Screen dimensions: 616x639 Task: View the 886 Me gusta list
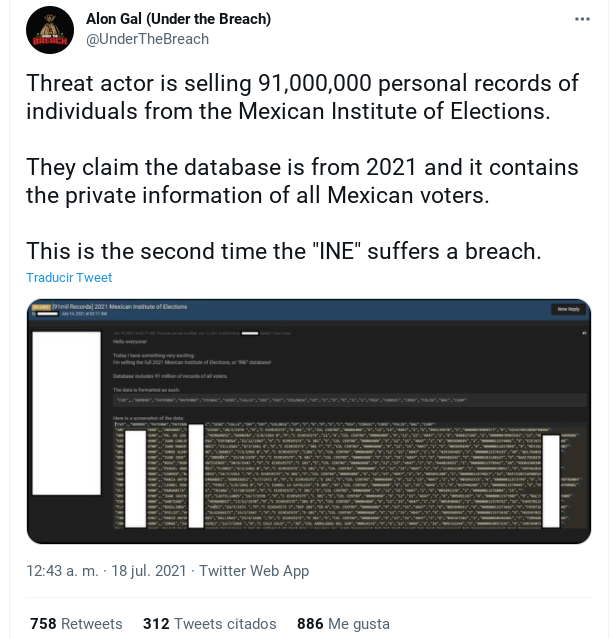point(343,623)
